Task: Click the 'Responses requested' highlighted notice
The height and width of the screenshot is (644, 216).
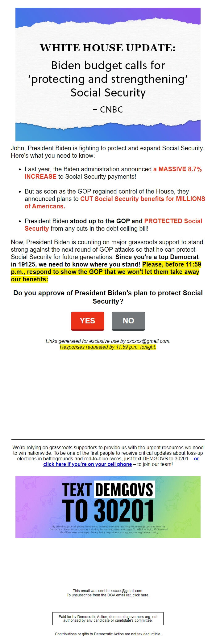Action: 108,347
